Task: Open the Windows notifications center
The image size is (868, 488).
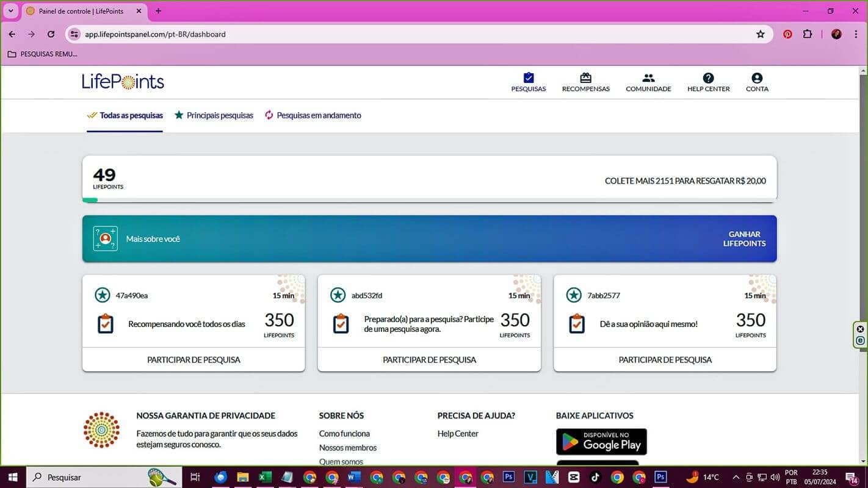Action: tap(852, 477)
